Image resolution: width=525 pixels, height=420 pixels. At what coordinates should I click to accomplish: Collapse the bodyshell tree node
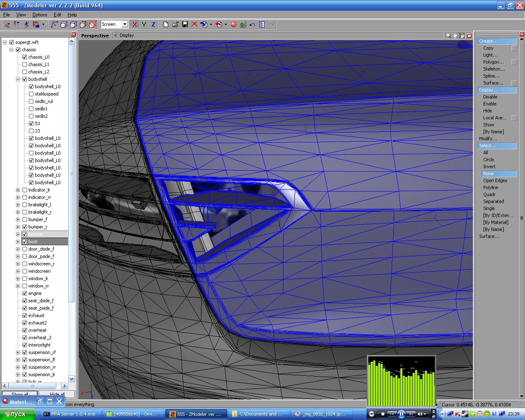(18, 79)
